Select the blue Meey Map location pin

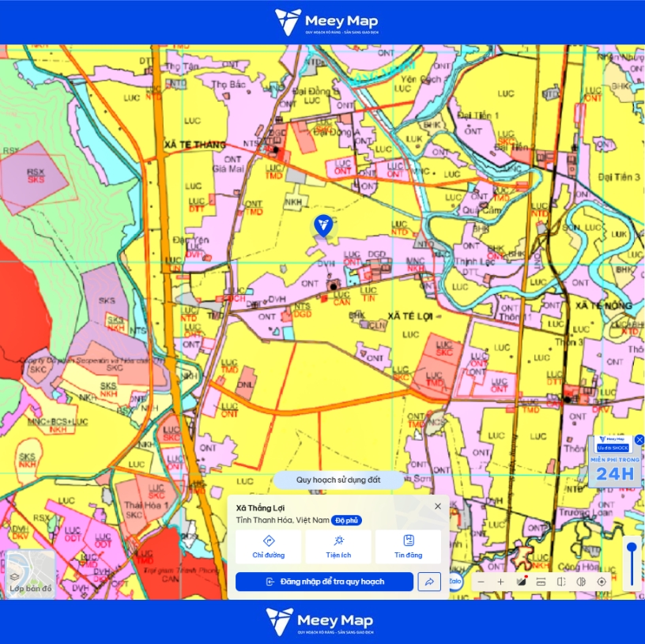323,226
